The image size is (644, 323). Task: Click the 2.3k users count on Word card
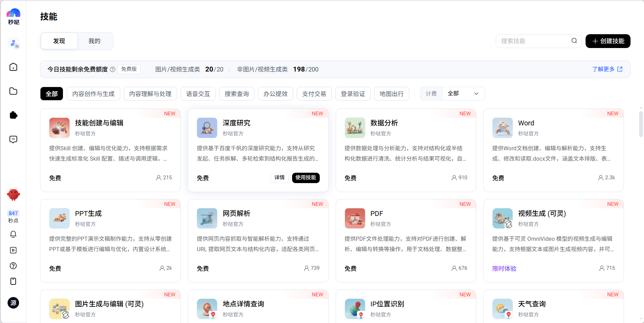(x=607, y=178)
